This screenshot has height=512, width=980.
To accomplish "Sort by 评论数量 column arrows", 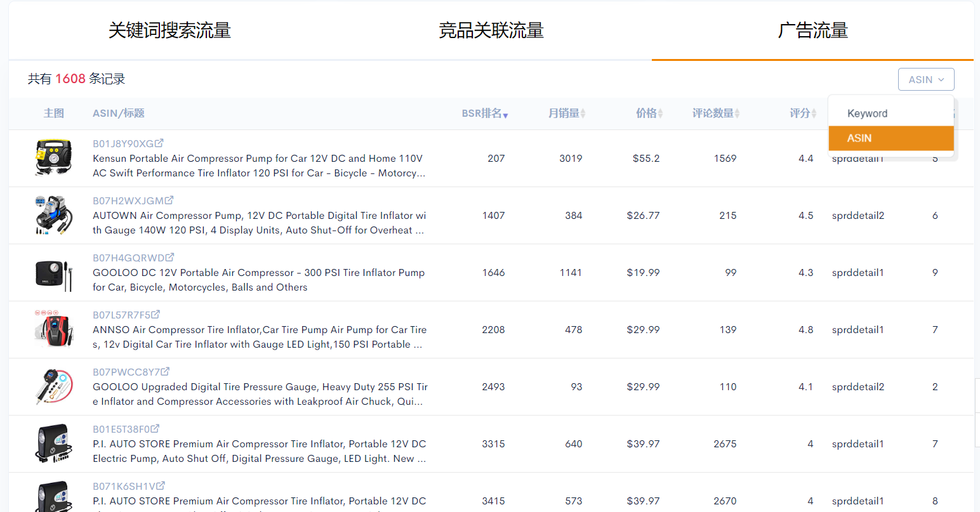I will click(737, 114).
